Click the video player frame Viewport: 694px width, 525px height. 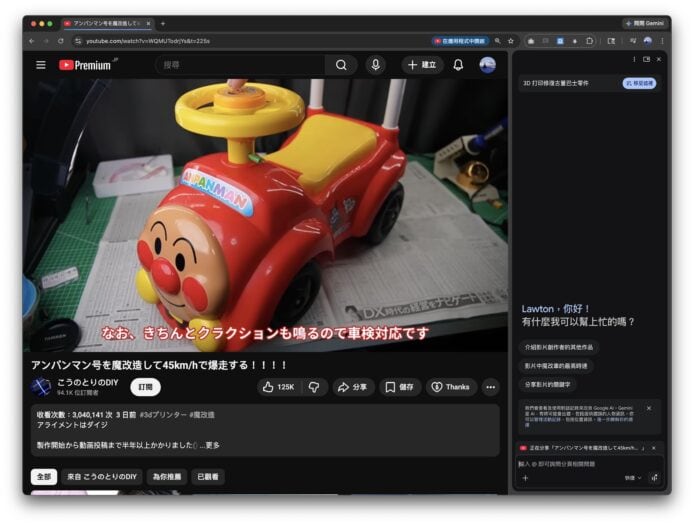click(x=265, y=215)
